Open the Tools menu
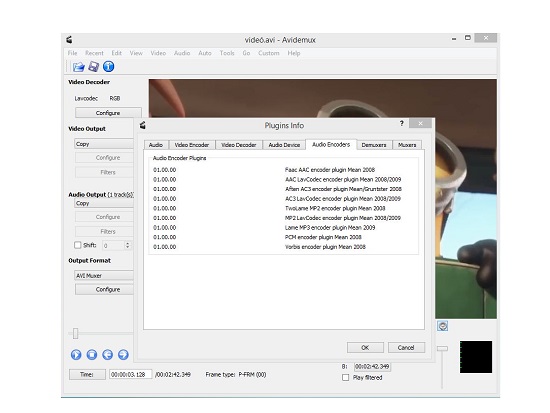 click(x=227, y=53)
